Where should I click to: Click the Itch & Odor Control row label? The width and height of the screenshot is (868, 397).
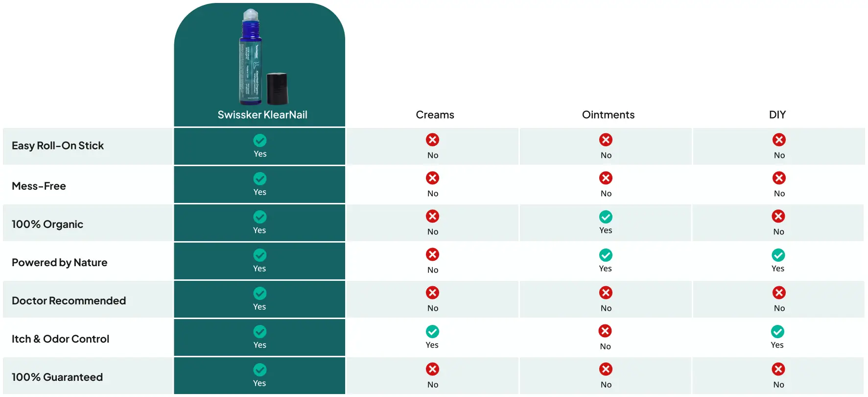coord(61,339)
